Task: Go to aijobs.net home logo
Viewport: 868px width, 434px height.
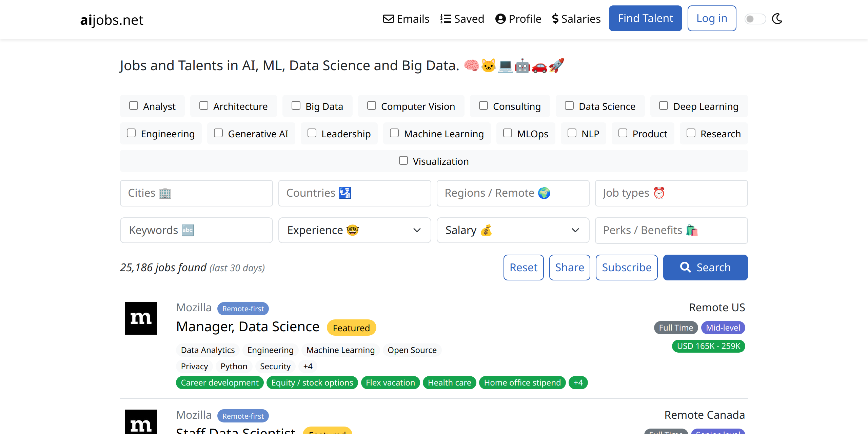Action: [112, 20]
